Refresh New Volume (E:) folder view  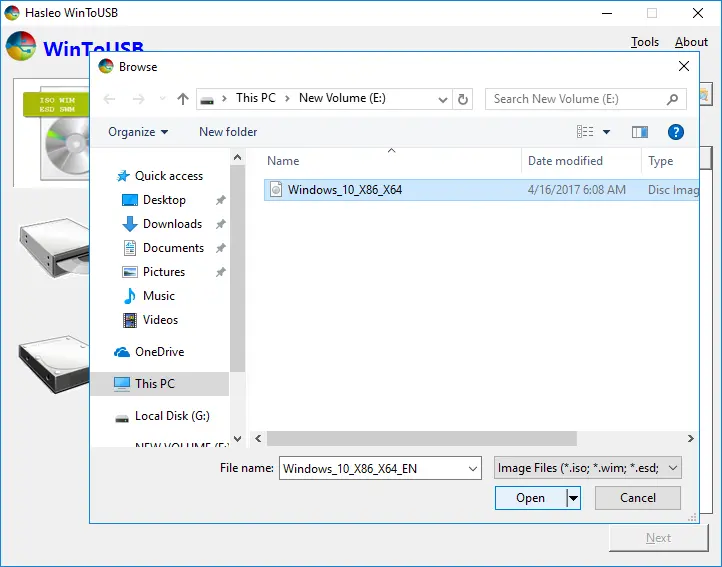pyautogui.click(x=463, y=99)
